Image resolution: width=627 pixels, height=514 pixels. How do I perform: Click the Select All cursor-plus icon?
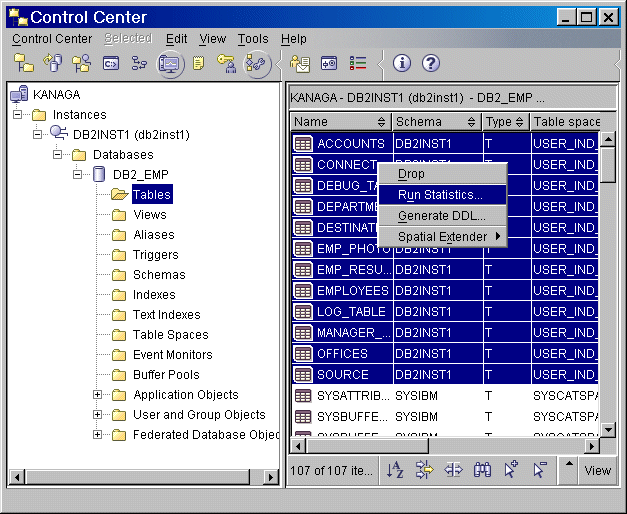coord(511,470)
